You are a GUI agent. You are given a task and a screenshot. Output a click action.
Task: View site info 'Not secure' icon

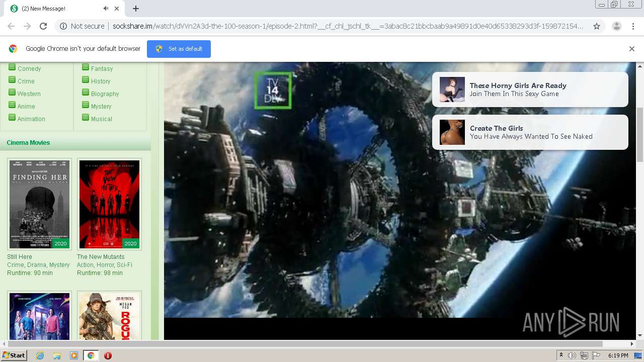pos(63,26)
